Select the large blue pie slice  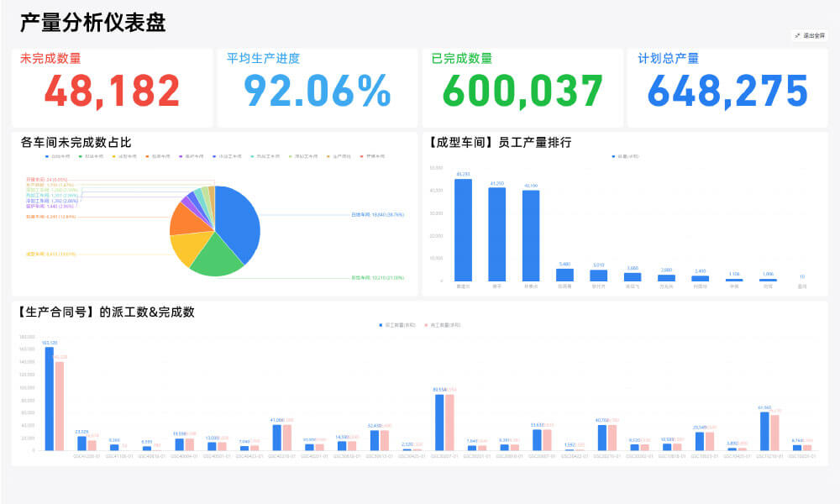[x=239, y=223]
